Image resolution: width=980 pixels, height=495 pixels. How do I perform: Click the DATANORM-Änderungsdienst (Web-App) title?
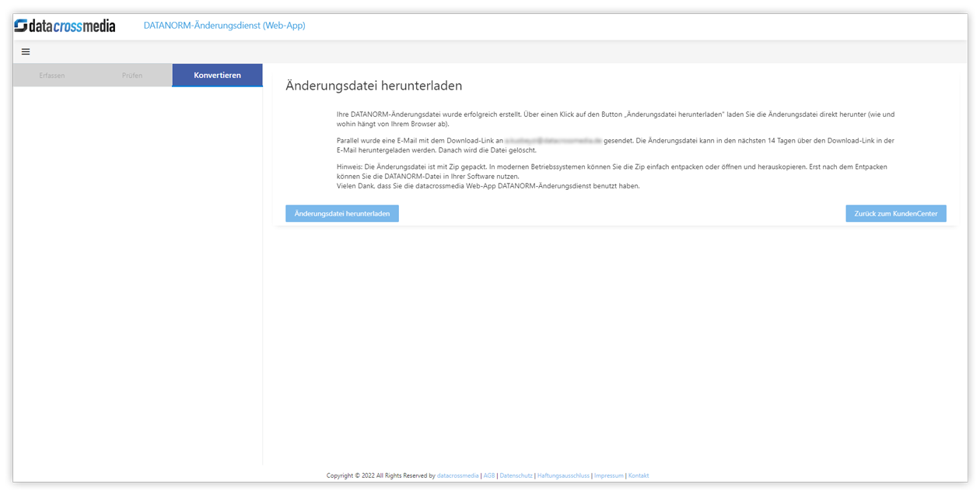pyautogui.click(x=224, y=26)
